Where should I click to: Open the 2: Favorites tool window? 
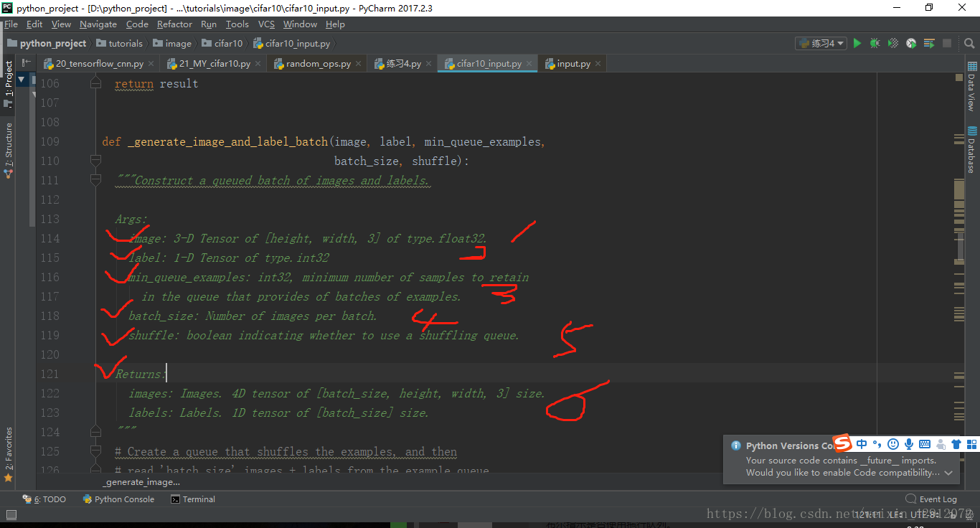8,454
